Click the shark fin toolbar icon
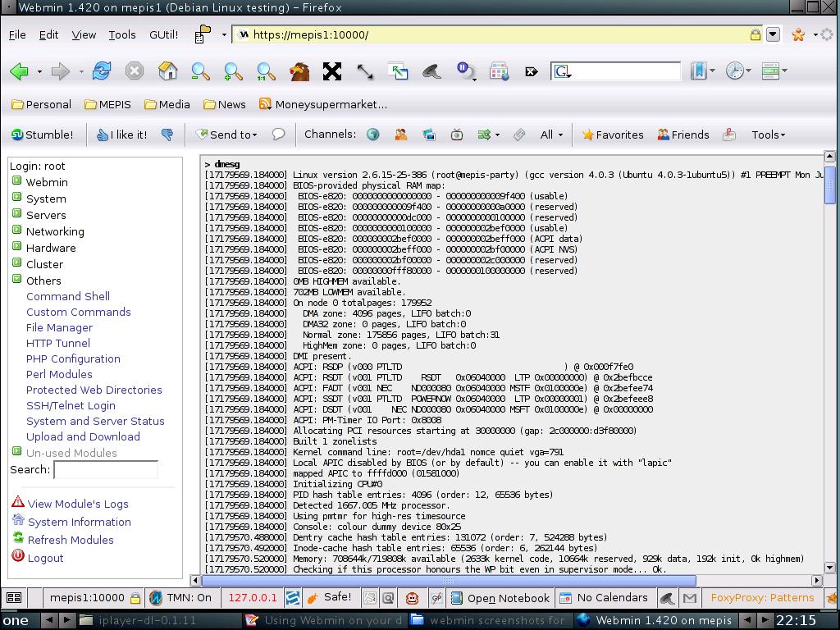This screenshot has width=840, height=630. (431, 71)
